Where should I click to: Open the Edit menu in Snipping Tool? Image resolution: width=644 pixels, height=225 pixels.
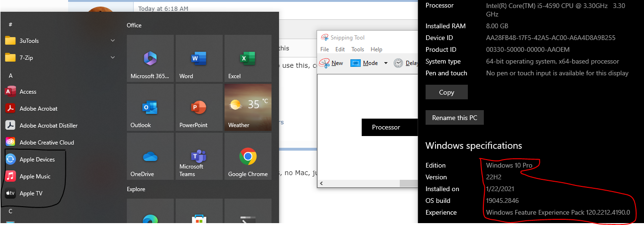(340, 49)
